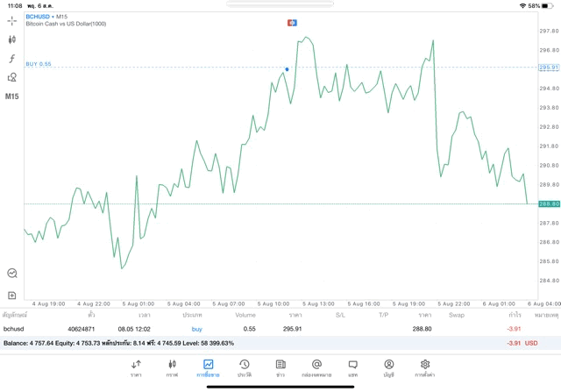This screenshot has height=392, width=561.
Task: Open chart type candlestick settings
Action: [12, 39]
